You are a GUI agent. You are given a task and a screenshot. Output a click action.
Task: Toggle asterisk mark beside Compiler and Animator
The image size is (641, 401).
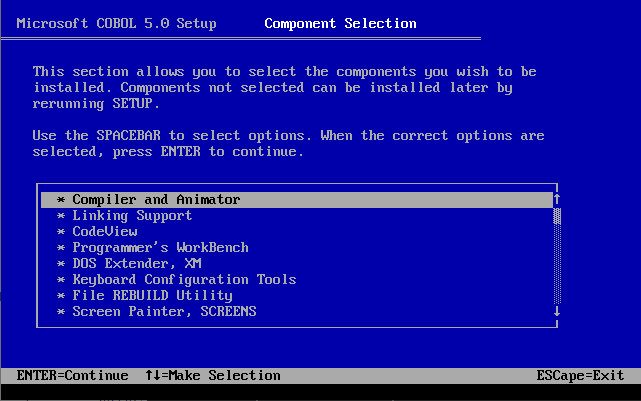(61, 200)
